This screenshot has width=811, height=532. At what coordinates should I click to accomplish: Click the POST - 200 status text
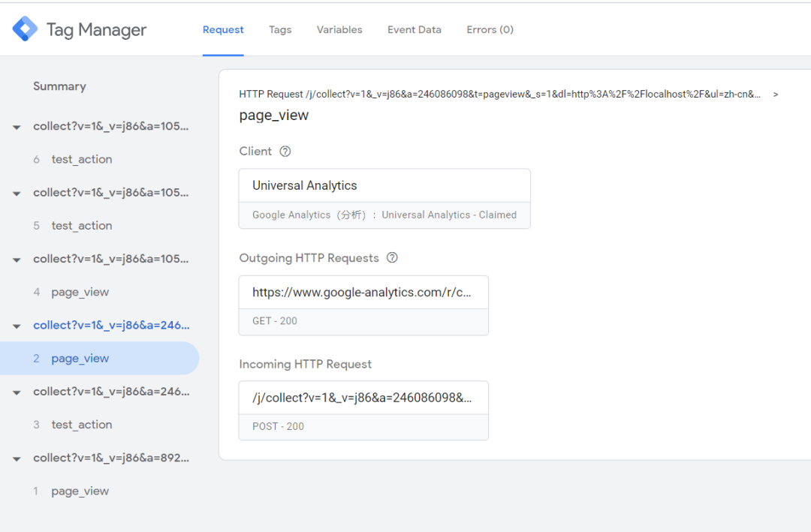(x=279, y=426)
